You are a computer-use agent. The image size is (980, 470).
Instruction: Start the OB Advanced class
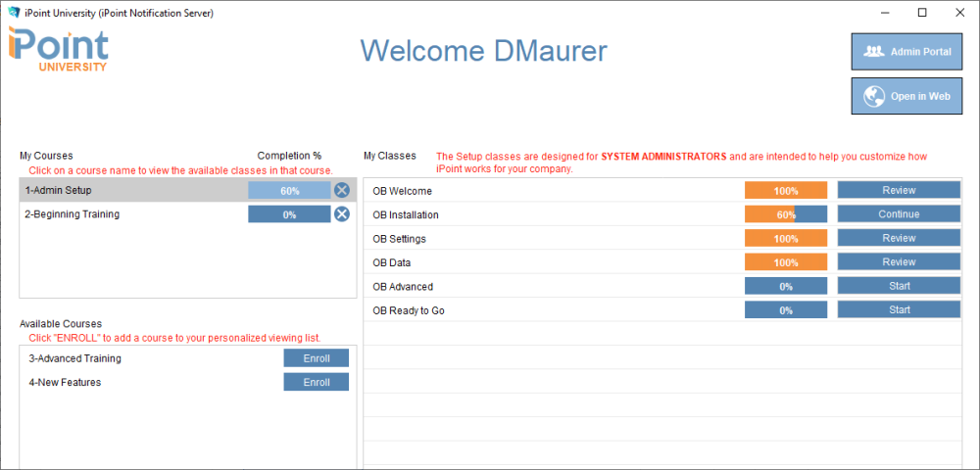point(899,286)
